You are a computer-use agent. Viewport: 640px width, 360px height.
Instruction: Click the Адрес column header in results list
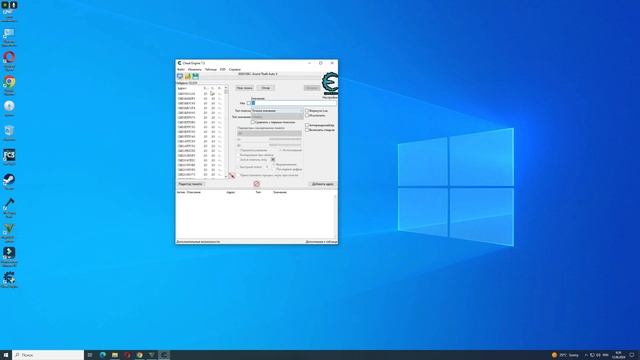(182, 88)
